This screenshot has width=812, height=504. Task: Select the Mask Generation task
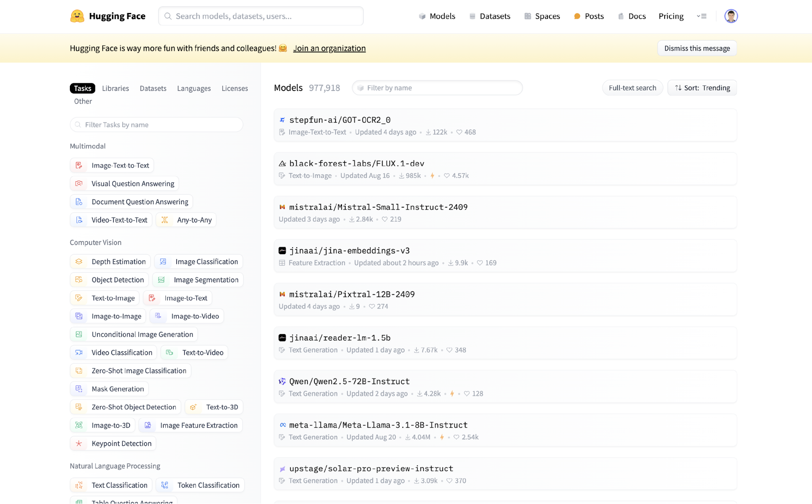tap(109, 389)
